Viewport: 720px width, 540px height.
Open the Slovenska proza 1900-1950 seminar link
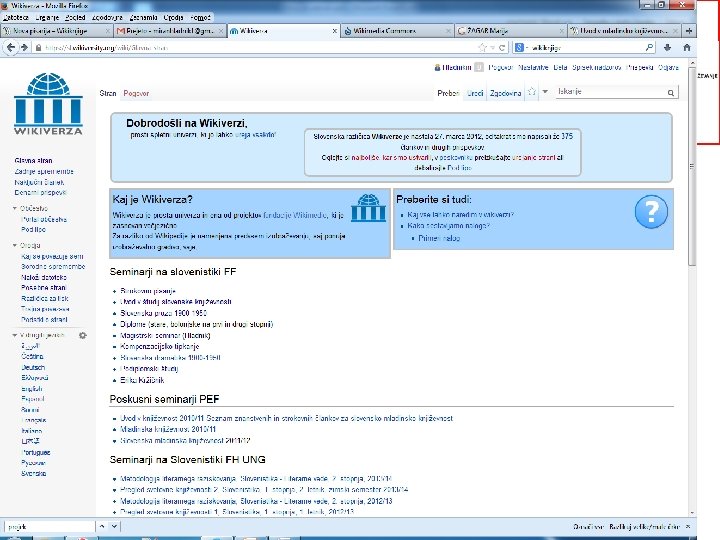coord(163,313)
